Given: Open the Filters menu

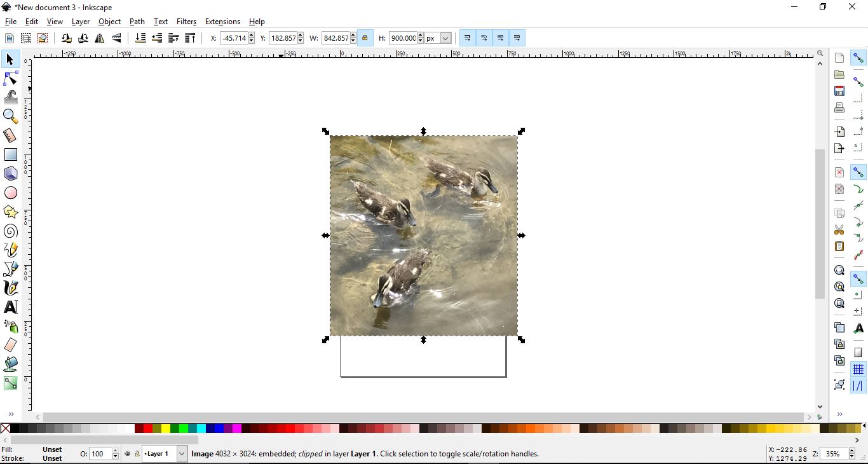Looking at the screenshot, I should tap(186, 21).
